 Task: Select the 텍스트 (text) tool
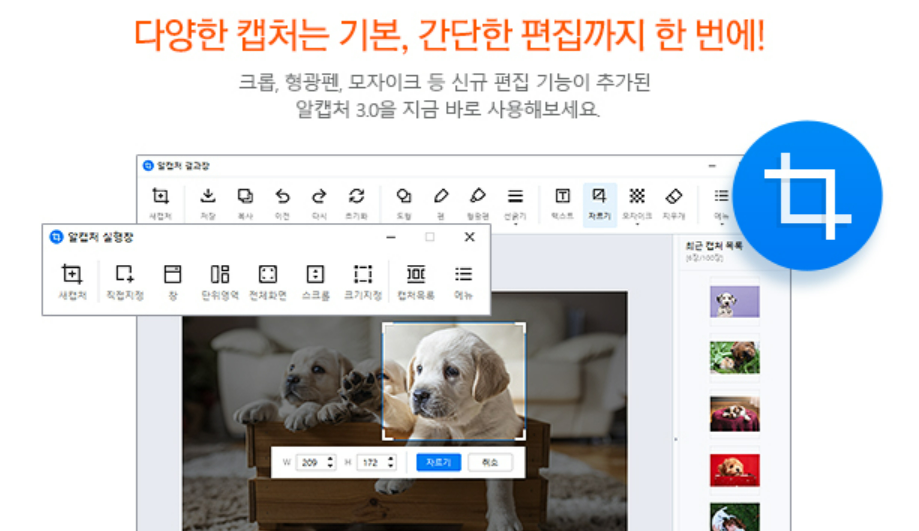pyautogui.click(x=563, y=203)
